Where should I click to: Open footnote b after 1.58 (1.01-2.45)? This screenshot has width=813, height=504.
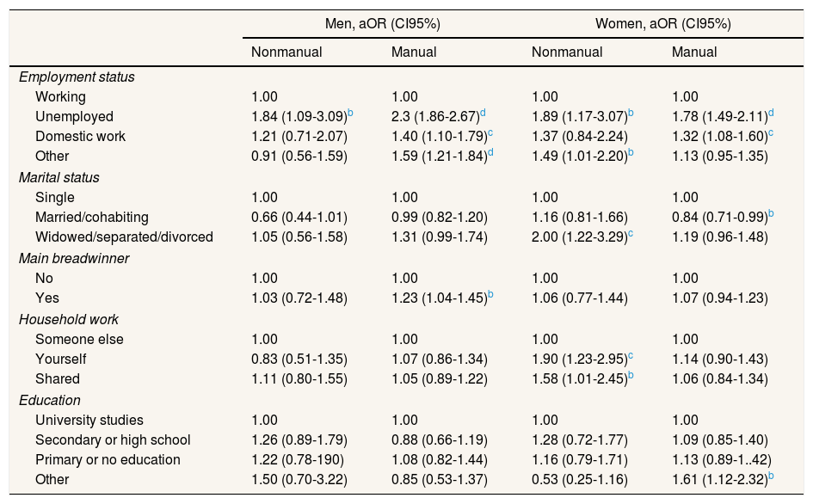coord(631,374)
